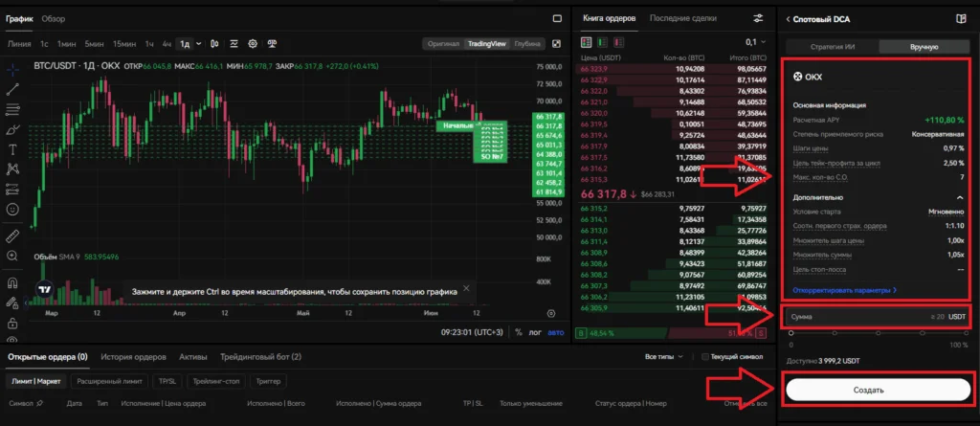Select the Лимит | Маркет filter

(36, 380)
